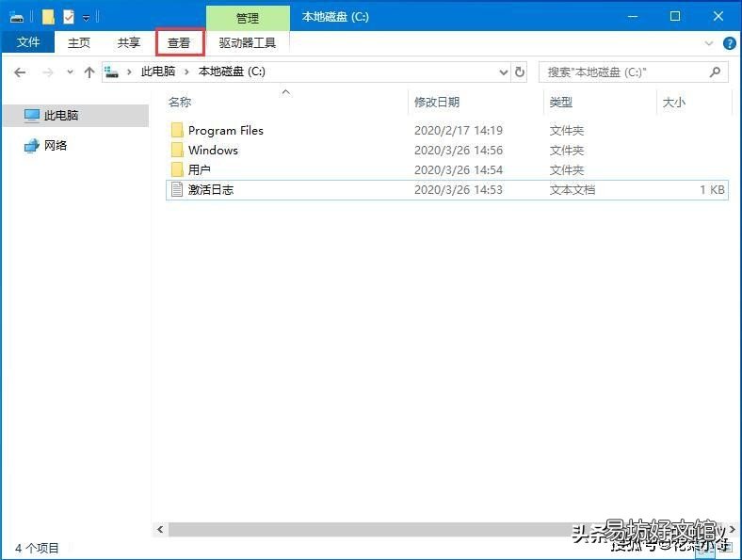The height and width of the screenshot is (560, 742).
Task: Select the Program Files folder icon
Action: (177, 130)
